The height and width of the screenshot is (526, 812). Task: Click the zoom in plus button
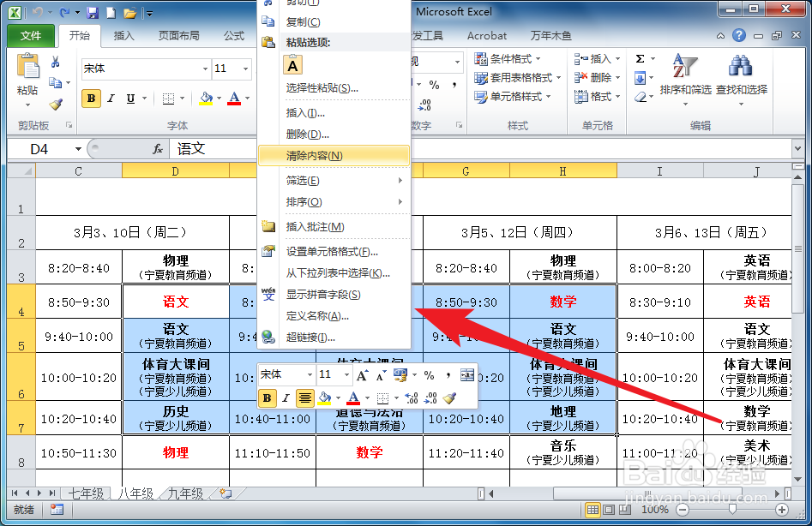(x=781, y=510)
